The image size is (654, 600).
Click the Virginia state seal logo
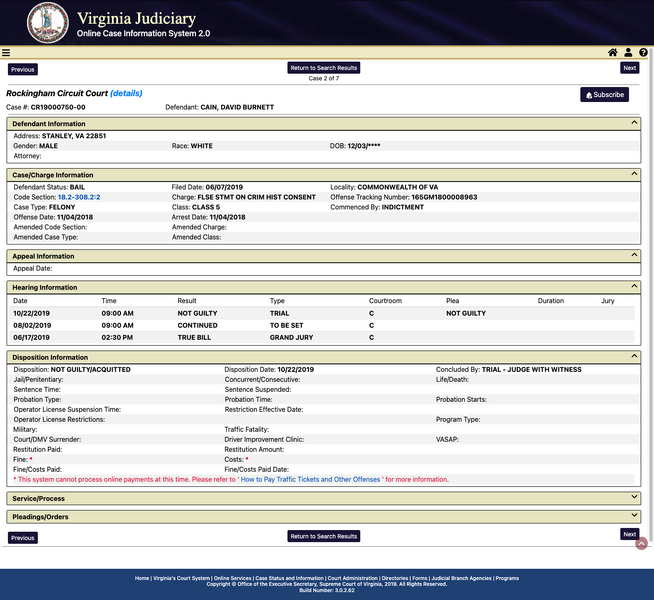[48, 23]
